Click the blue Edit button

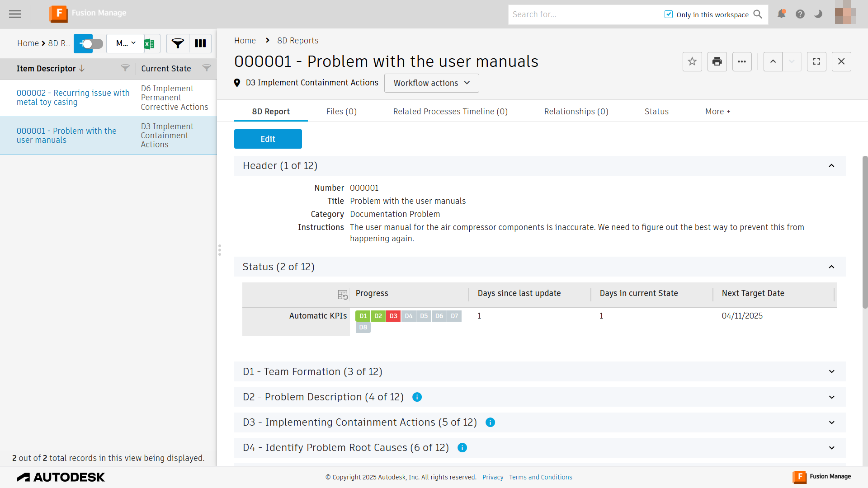(268, 139)
